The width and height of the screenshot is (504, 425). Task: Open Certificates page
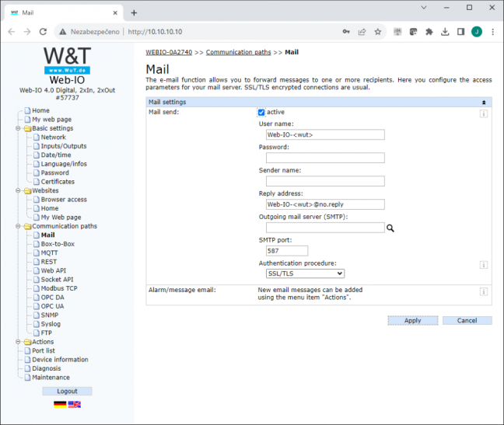(58, 182)
